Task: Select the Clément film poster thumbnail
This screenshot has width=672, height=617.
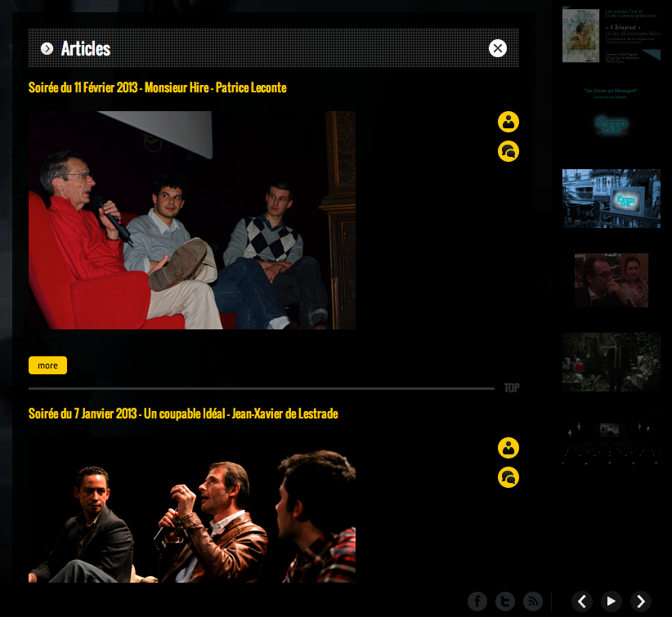Action: tap(611, 35)
